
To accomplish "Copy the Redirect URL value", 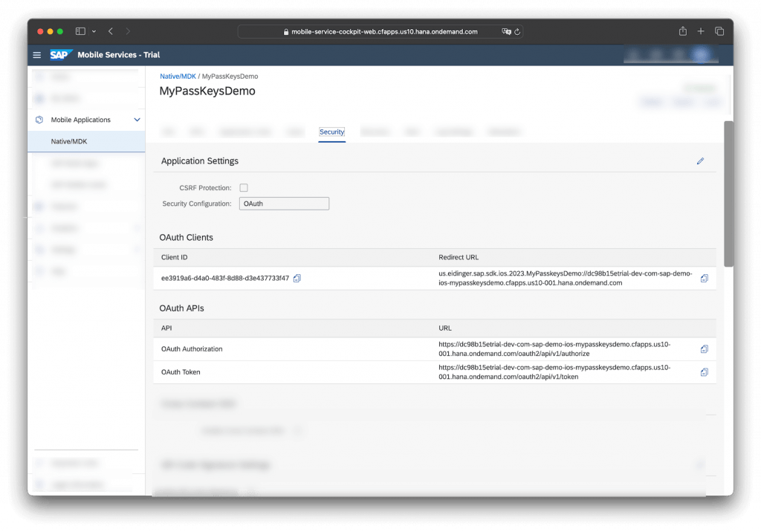I will pos(705,278).
